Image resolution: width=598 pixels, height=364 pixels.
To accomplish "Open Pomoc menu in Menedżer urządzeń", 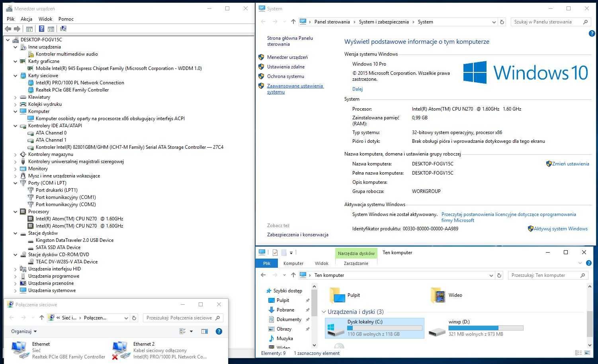I will (66, 19).
